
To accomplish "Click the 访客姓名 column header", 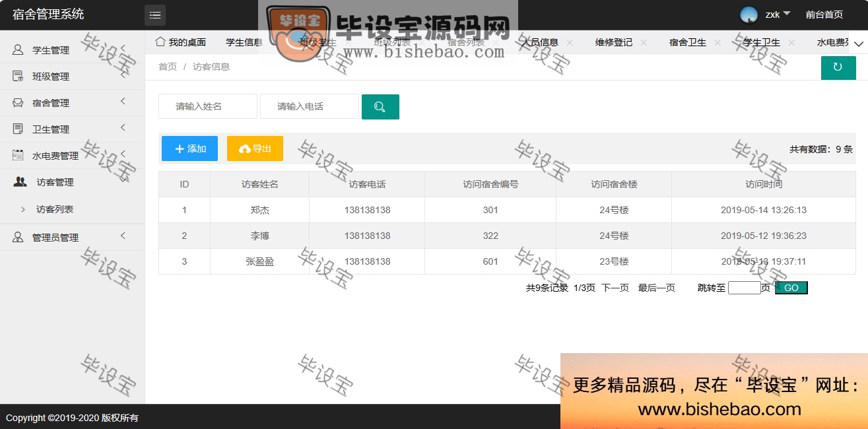I will tap(260, 184).
